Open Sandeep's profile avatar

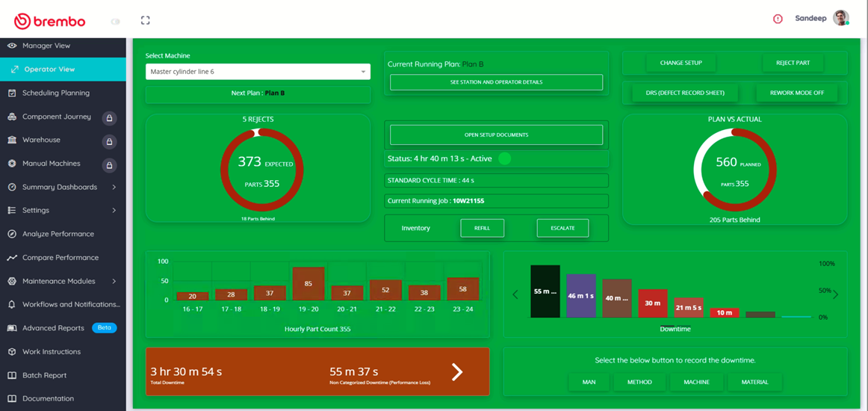coord(841,19)
